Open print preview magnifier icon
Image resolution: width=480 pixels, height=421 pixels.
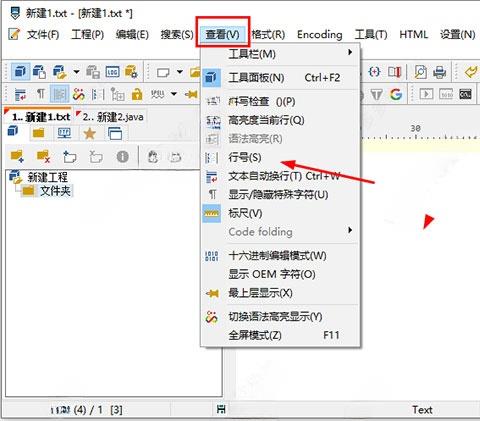[421, 72]
